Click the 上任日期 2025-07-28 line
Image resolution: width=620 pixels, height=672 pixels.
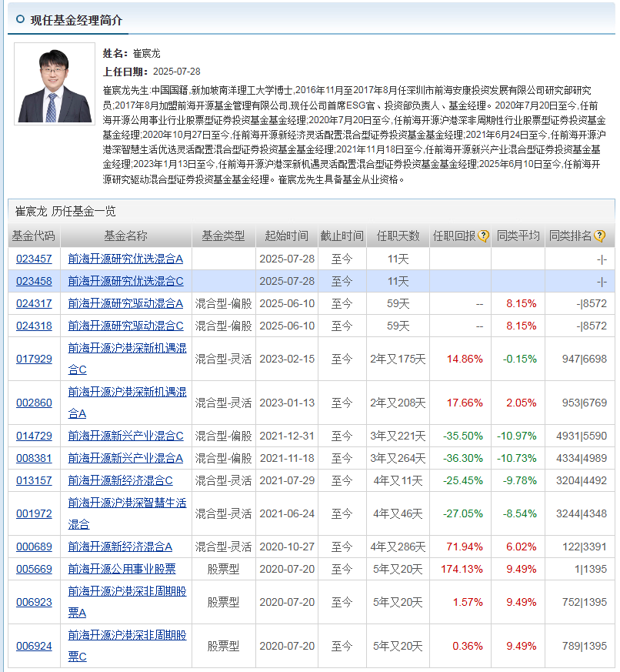click(152, 72)
